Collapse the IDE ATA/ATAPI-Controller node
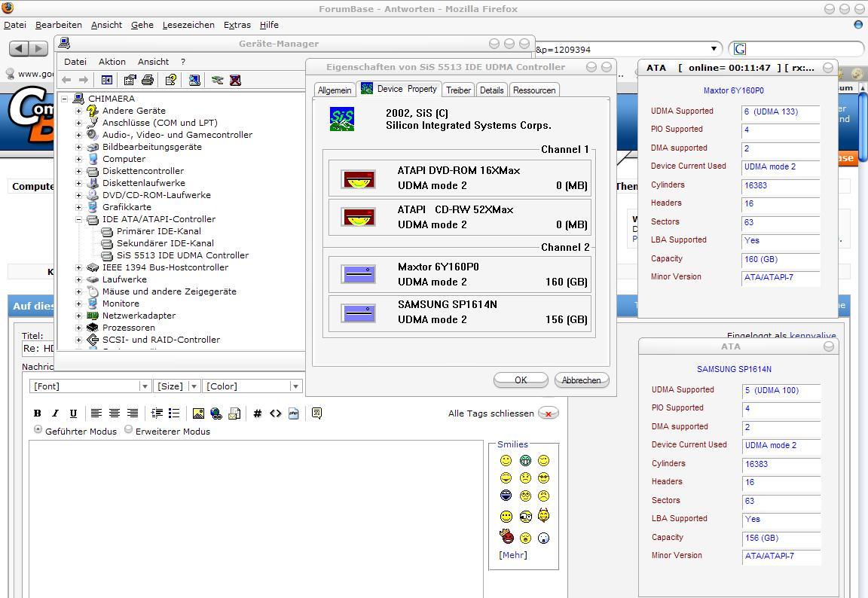Viewport: 868px width, 598px height. click(x=78, y=219)
